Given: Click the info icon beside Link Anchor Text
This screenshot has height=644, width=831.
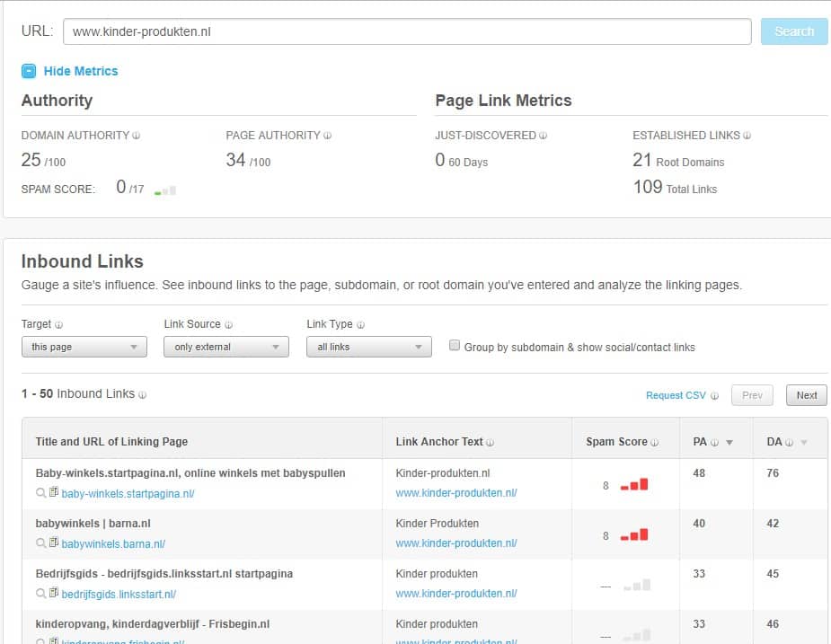Looking at the screenshot, I should point(491,440).
